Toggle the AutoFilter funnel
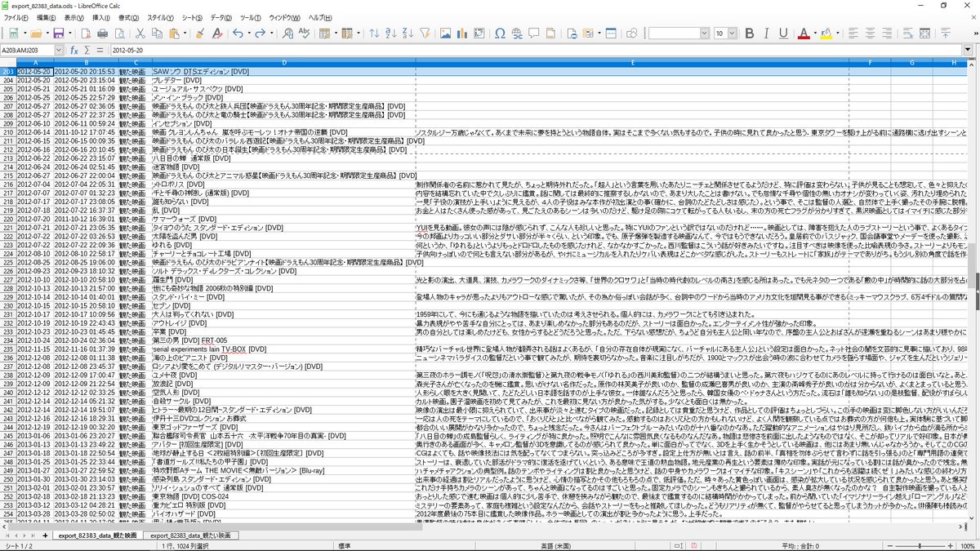 (x=425, y=33)
